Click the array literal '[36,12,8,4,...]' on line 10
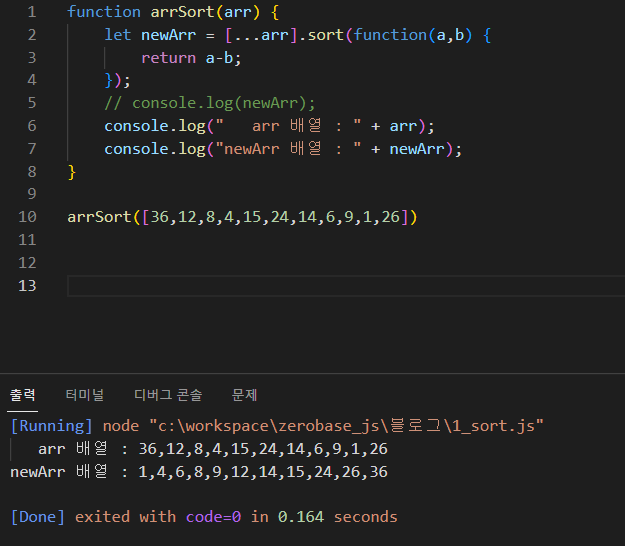 click(275, 217)
